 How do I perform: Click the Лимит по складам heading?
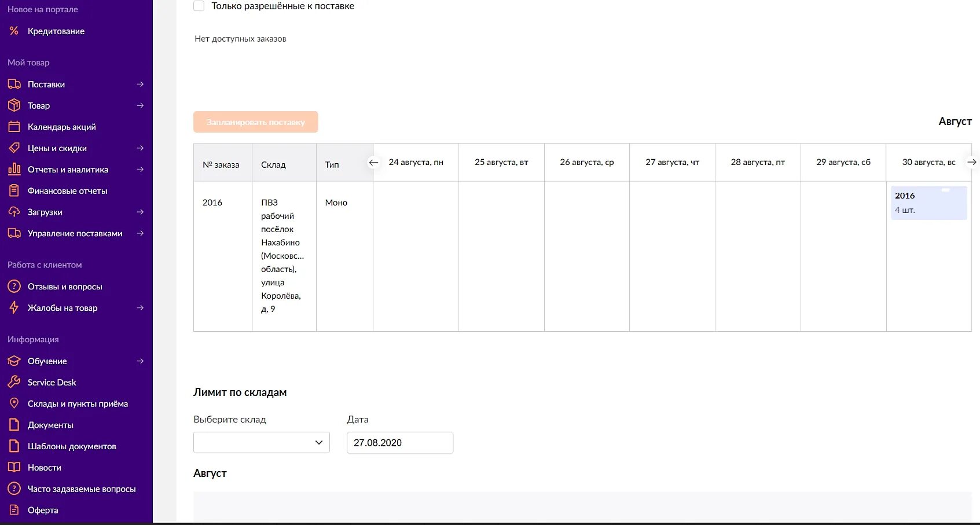click(240, 392)
